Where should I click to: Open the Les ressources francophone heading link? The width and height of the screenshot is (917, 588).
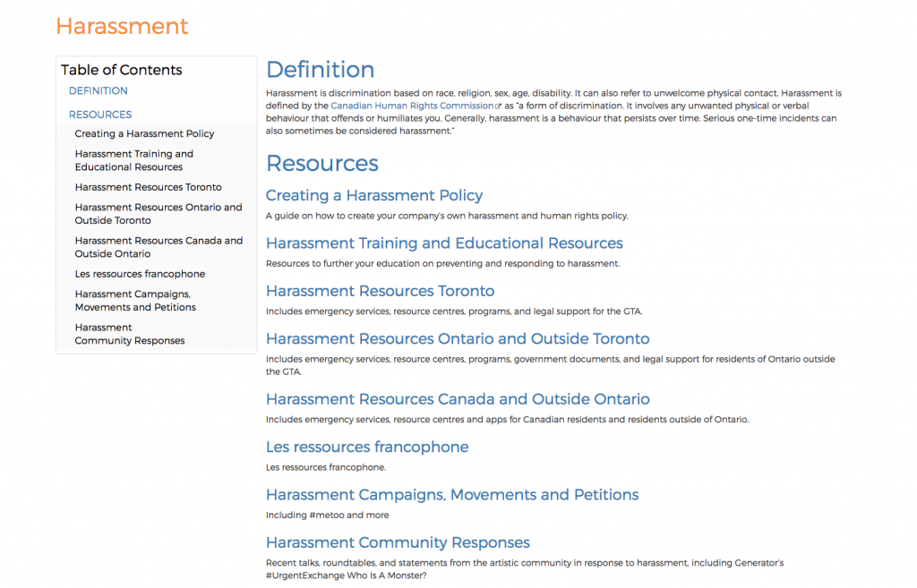point(367,447)
